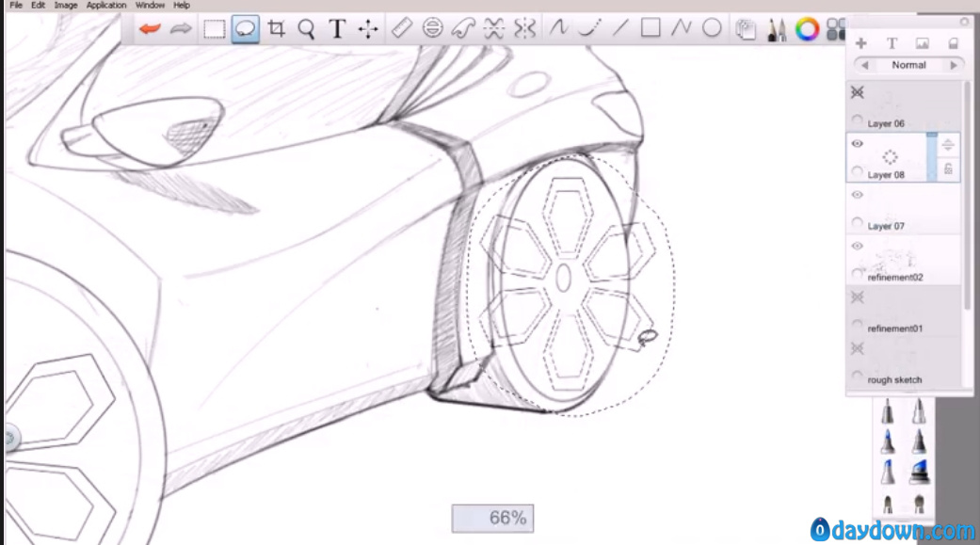The image size is (980, 545).
Task: Hide the refinement02 layer
Action: [x=858, y=247]
